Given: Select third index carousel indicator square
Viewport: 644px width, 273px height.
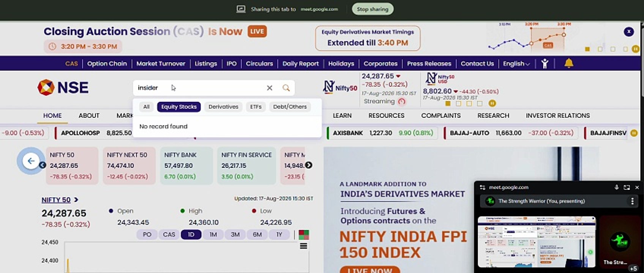Looking at the screenshot, I should pos(469,103).
